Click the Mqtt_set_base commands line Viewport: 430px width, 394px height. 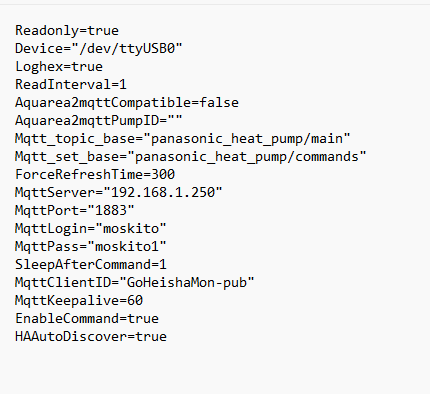point(191,156)
